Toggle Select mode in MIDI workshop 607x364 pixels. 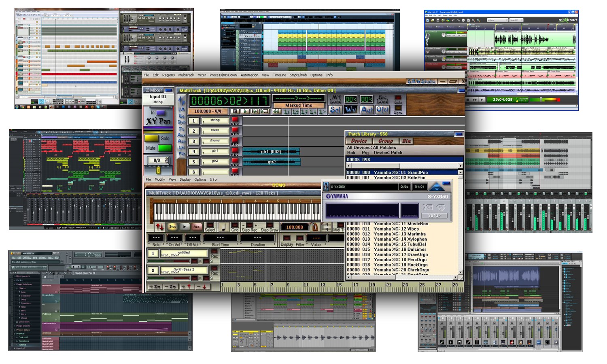[210, 225]
